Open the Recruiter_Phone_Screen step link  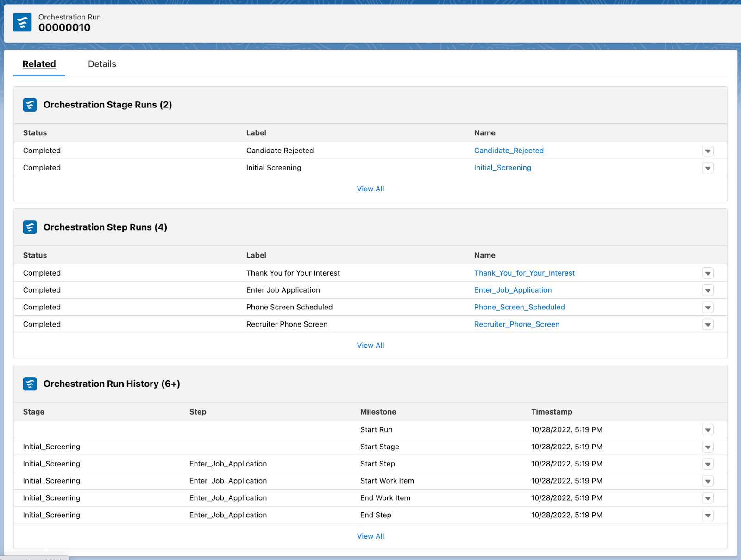516,324
